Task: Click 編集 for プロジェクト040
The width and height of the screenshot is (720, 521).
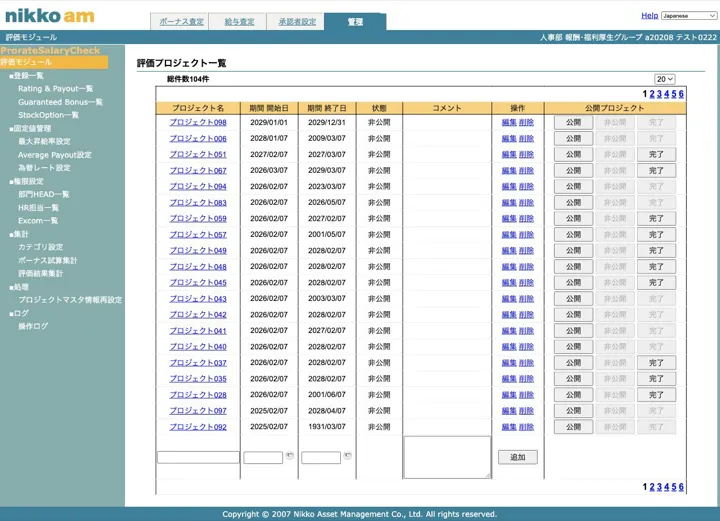Action: pyautogui.click(x=509, y=347)
